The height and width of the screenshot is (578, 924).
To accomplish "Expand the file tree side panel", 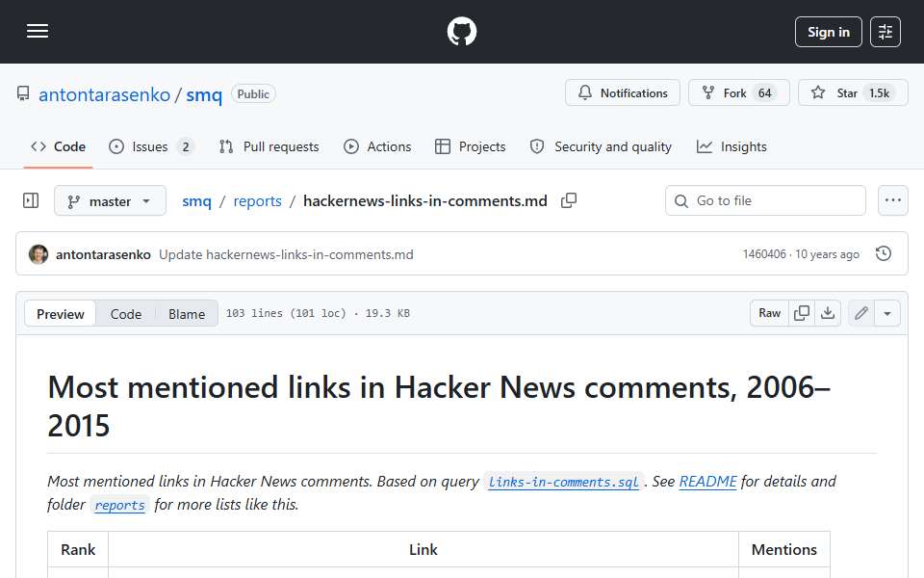I will point(31,201).
